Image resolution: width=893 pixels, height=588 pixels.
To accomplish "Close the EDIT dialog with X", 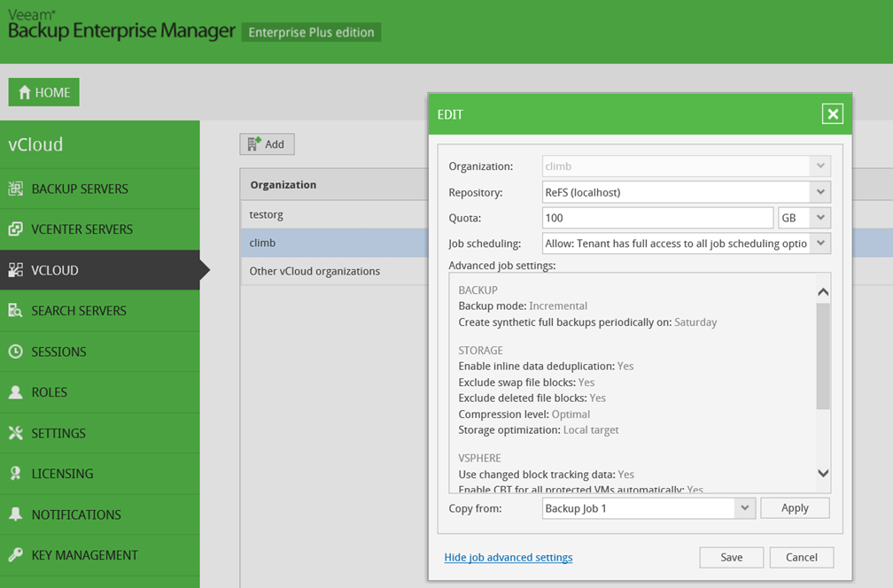I will (x=832, y=114).
